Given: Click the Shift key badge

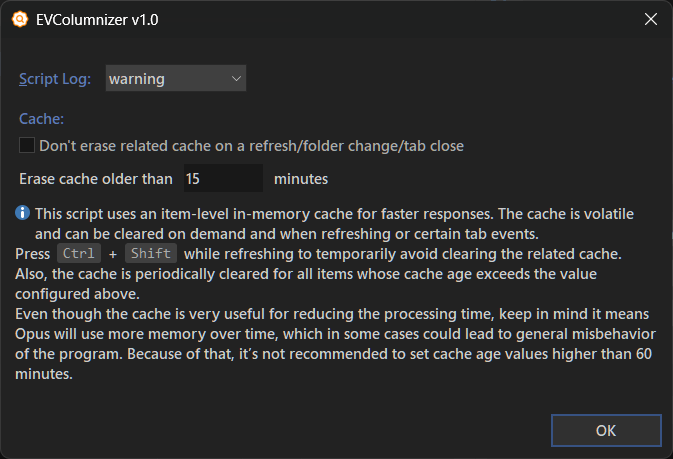Looking at the screenshot, I should point(150,253).
